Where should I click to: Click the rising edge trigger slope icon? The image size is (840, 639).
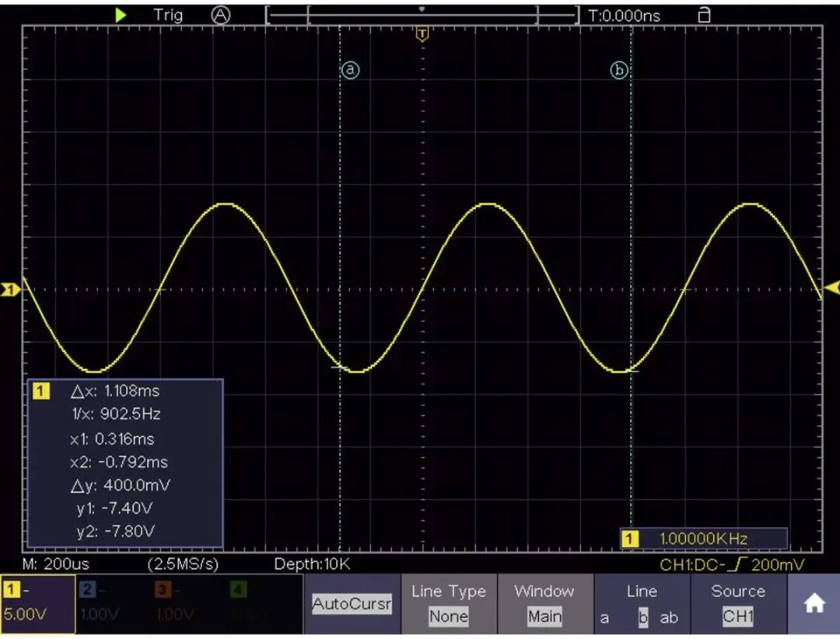point(737,564)
